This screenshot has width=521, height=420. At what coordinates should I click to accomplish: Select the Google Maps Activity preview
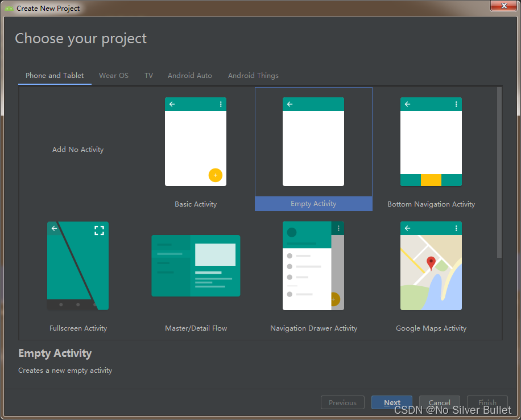coord(431,266)
